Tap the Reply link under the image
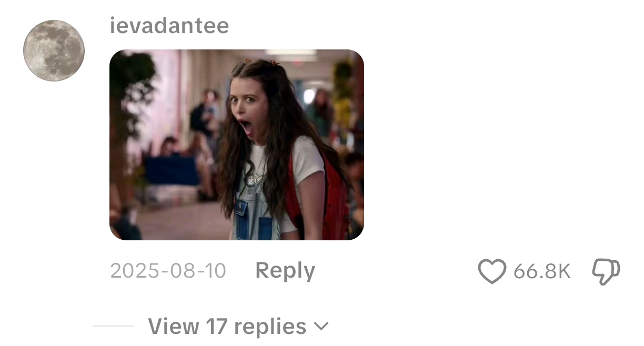 (285, 271)
